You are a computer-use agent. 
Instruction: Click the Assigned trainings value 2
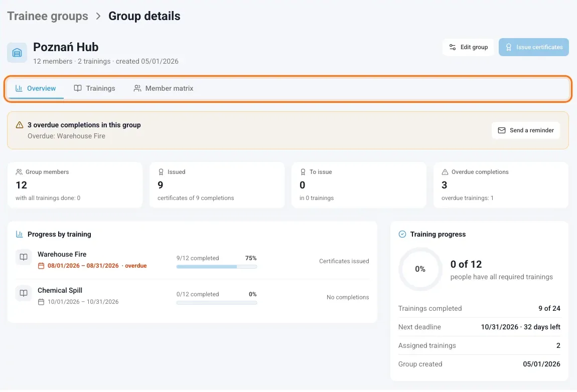(558, 345)
